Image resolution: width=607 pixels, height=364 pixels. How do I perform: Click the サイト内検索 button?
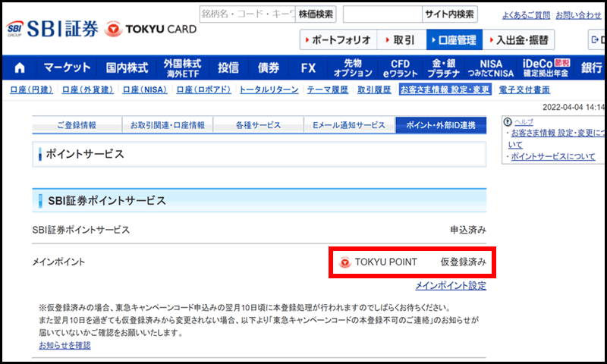(449, 14)
